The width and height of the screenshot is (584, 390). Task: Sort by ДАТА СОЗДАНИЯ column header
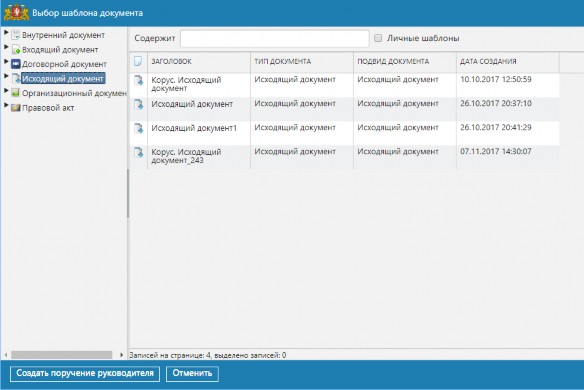pyautogui.click(x=508, y=61)
